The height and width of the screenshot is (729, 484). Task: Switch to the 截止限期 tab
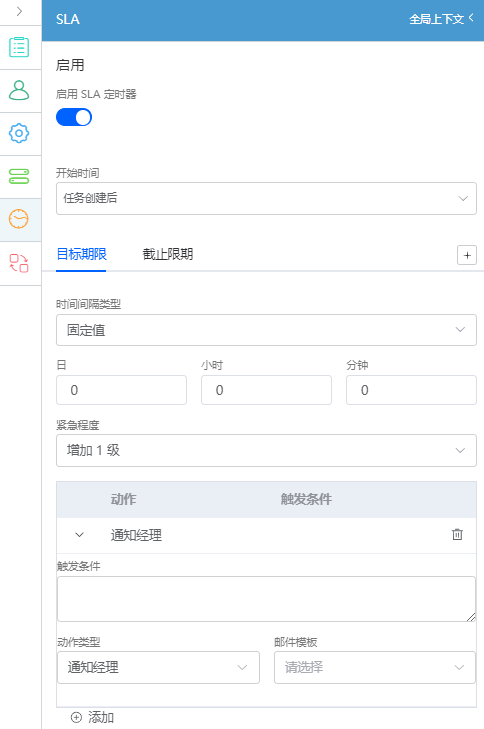(167, 254)
